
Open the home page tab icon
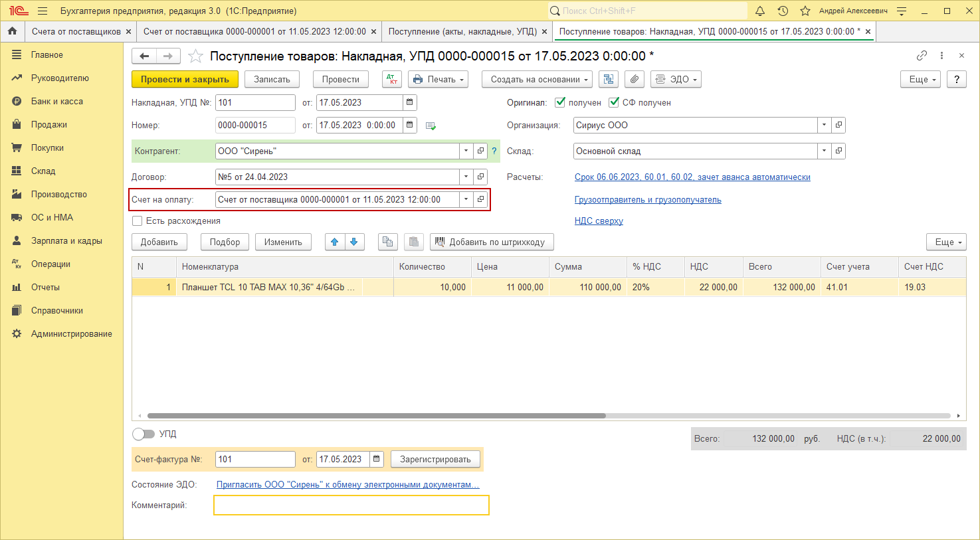(12, 31)
